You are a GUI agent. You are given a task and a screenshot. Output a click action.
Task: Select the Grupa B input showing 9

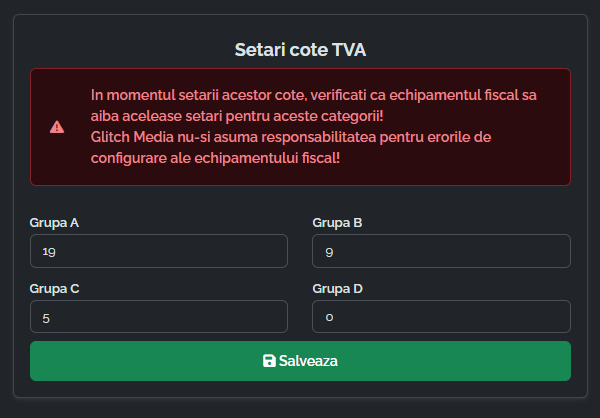(x=441, y=252)
